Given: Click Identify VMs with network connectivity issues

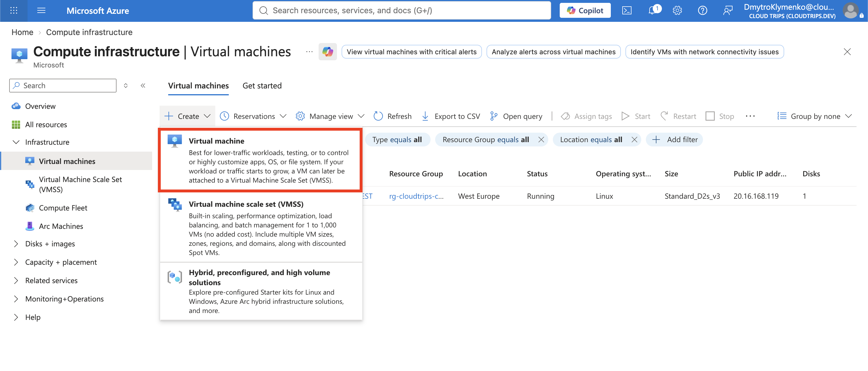Looking at the screenshot, I should 704,52.
